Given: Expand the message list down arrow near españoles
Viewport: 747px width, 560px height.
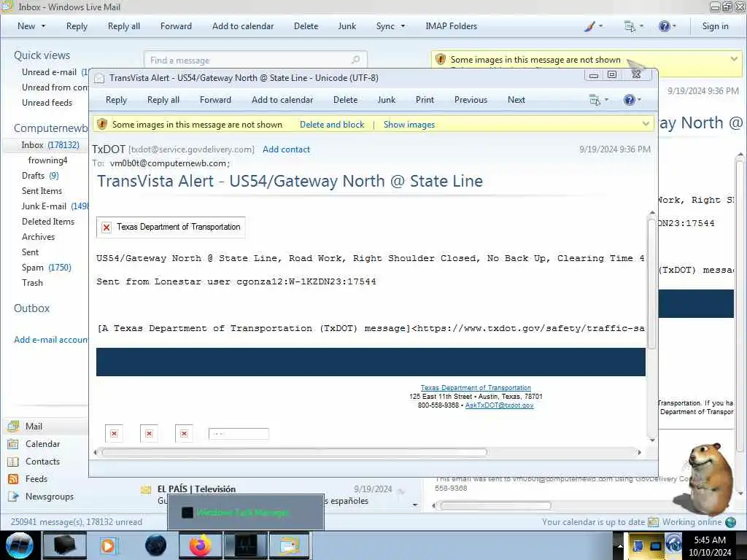Looking at the screenshot, I should (415, 505).
